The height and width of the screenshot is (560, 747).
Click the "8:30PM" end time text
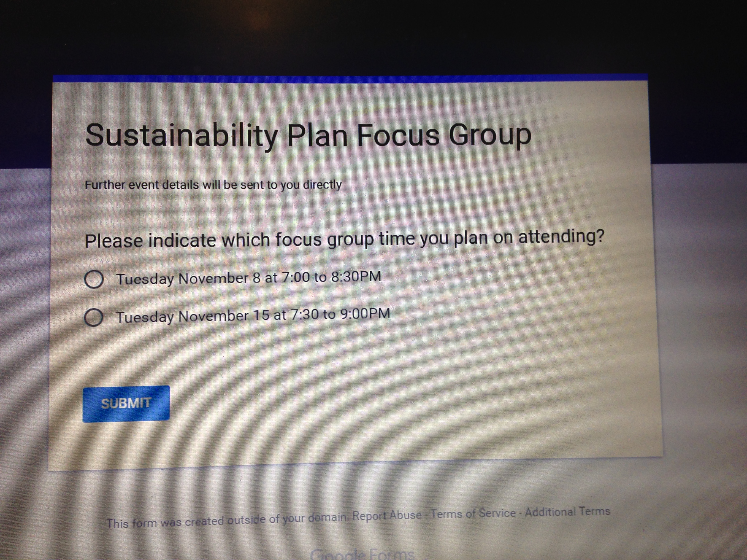coord(356,277)
